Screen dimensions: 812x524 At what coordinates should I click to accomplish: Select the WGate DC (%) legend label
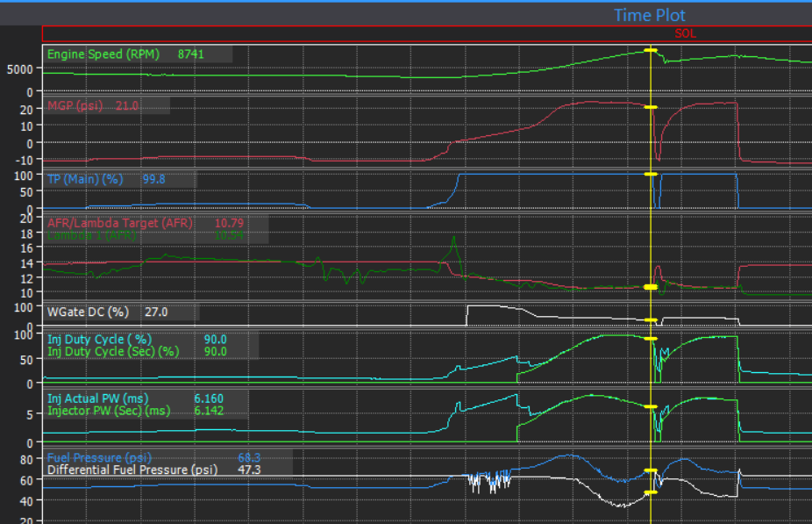coord(88,312)
